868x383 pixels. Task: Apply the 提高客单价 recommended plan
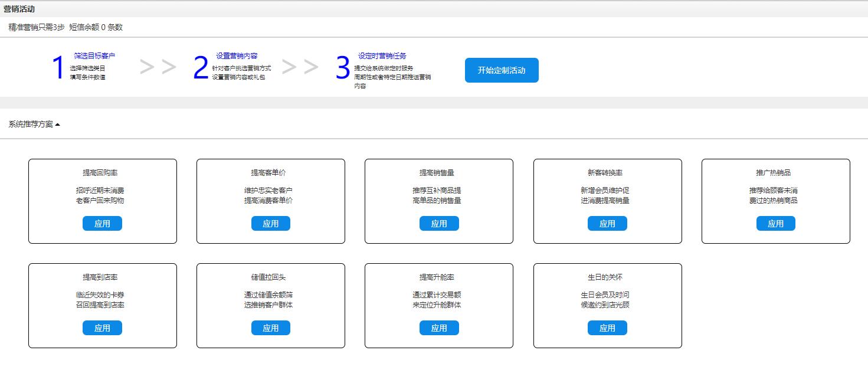[x=270, y=223]
